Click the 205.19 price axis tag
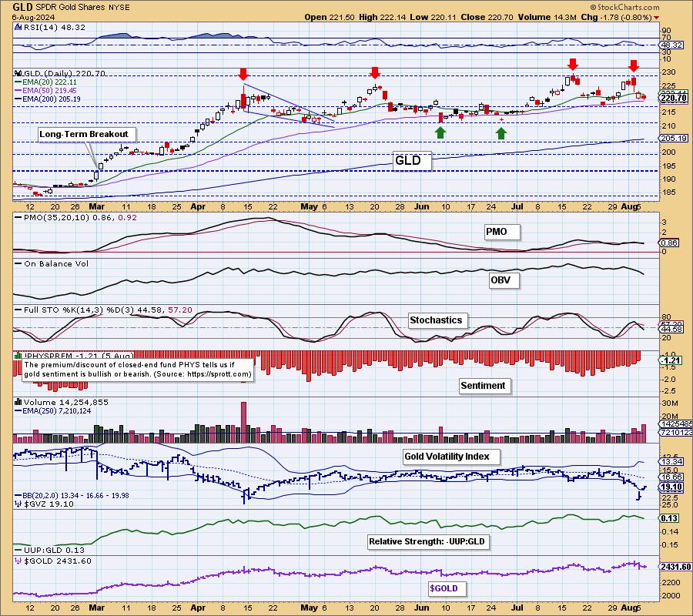This screenshot has height=616, width=693. point(674,139)
